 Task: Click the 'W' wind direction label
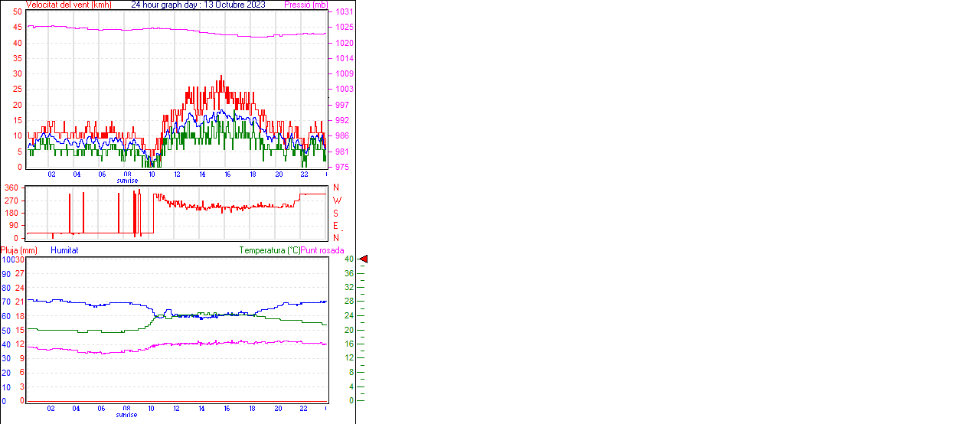pos(337,201)
